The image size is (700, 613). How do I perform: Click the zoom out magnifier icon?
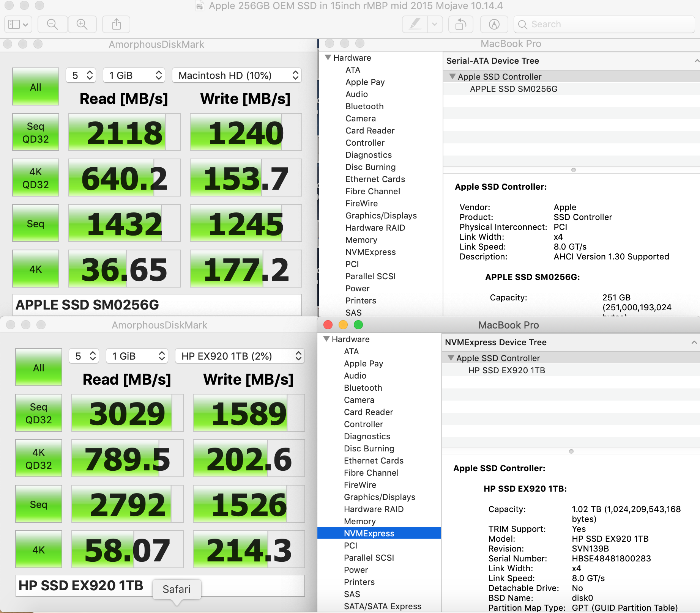52,24
